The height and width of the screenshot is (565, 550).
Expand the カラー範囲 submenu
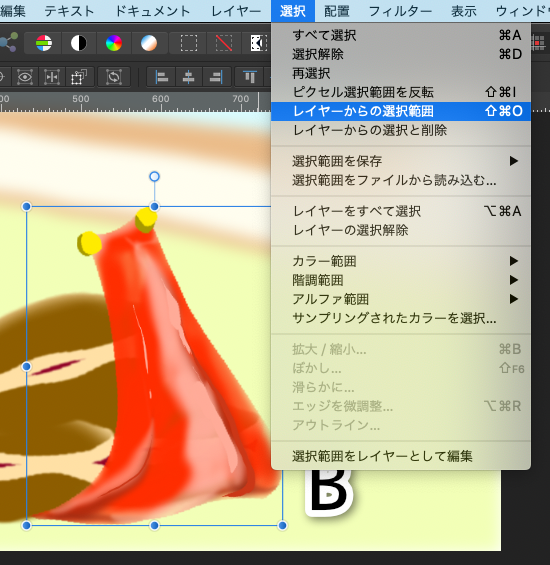[x=401, y=261]
